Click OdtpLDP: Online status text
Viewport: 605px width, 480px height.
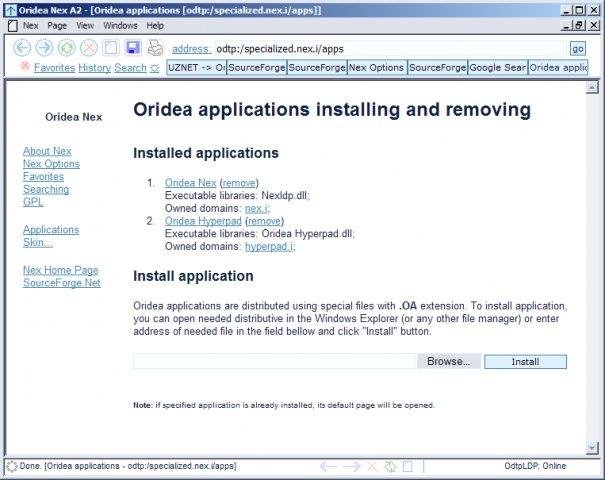click(535, 466)
